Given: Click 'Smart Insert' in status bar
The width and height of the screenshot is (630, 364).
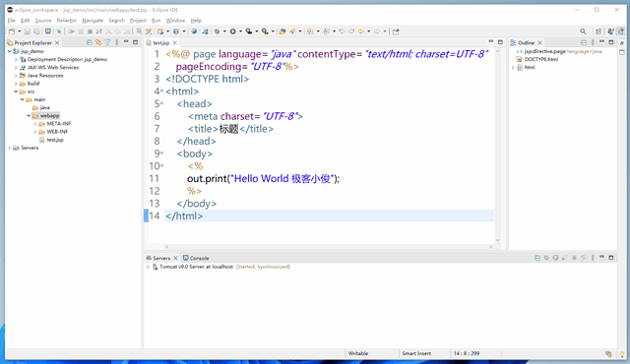Looking at the screenshot, I should [x=416, y=353].
